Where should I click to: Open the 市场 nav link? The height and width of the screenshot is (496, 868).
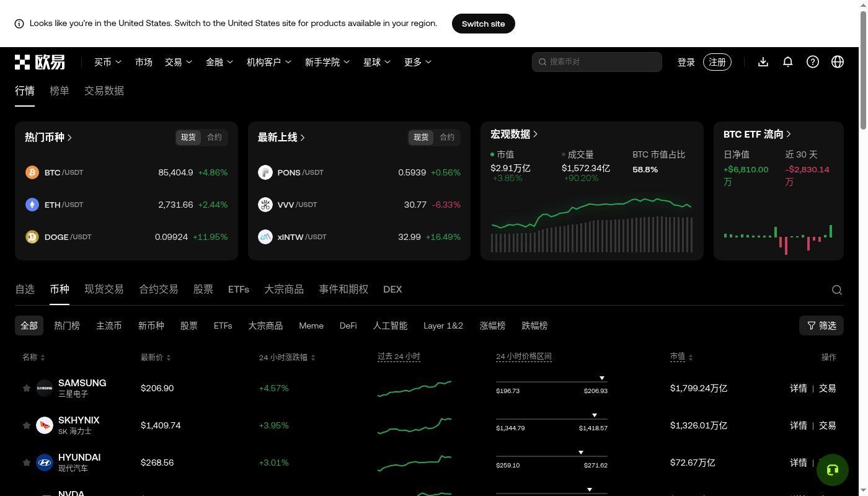(x=144, y=62)
